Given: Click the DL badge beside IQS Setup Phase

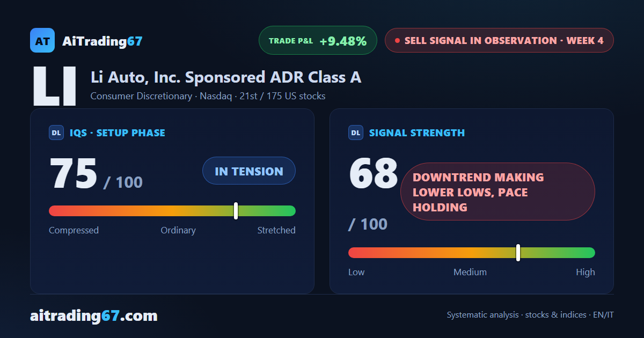Looking at the screenshot, I should pos(56,133).
